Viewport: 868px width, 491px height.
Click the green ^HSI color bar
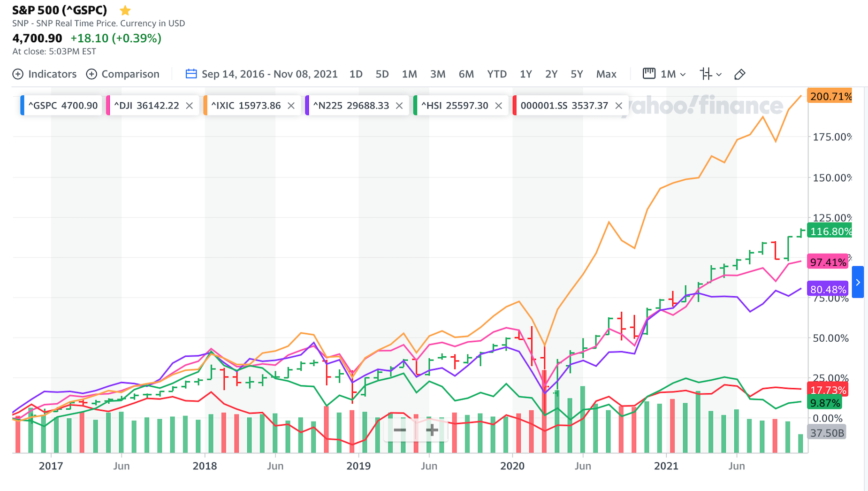click(x=415, y=106)
